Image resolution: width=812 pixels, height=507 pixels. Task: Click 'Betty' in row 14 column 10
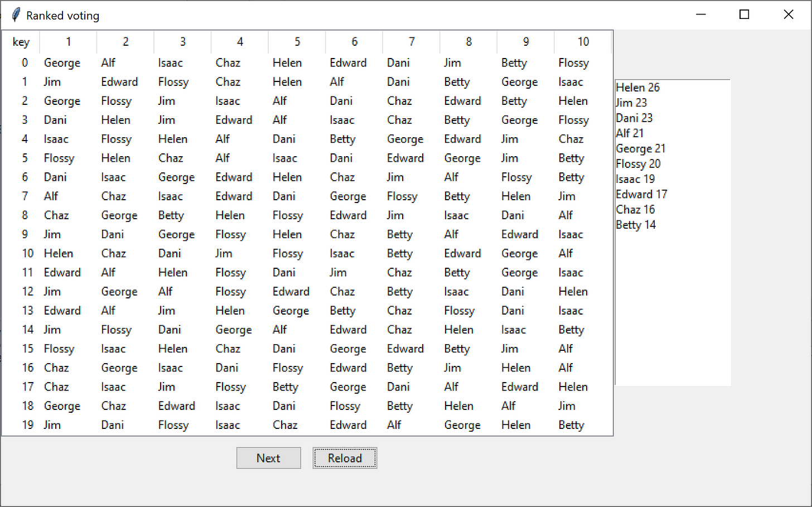571,330
